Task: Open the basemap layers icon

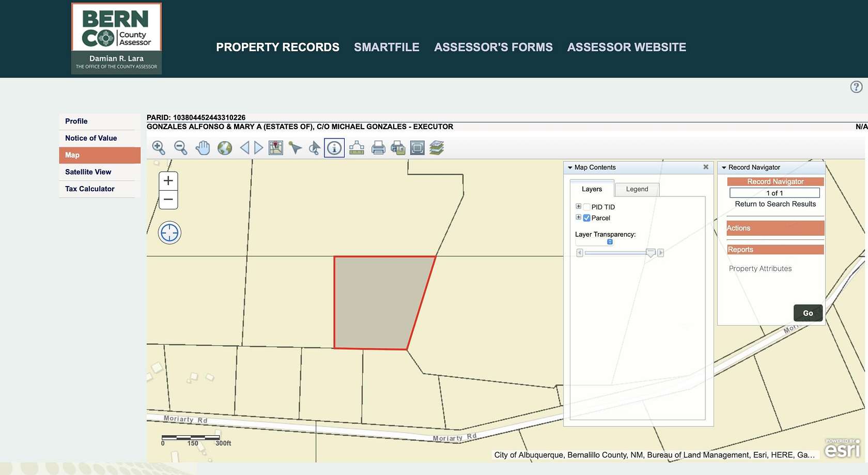Action: click(x=437, y=147)
